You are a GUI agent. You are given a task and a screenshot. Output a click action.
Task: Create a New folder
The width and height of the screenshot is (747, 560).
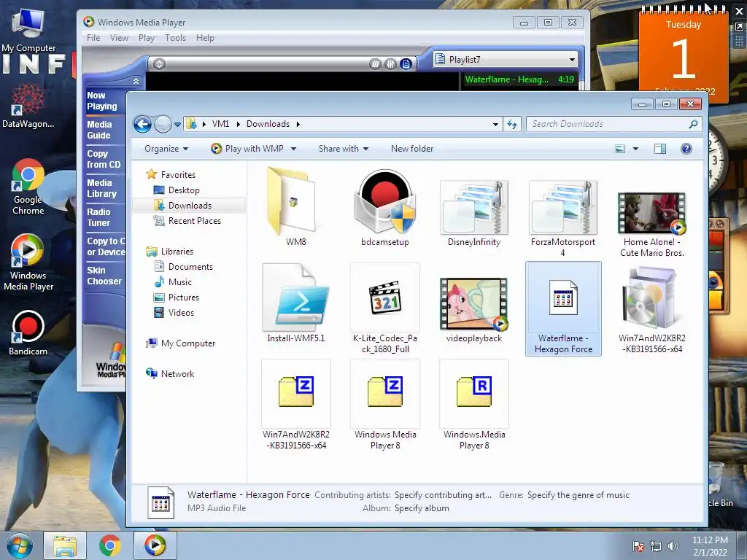412,149
